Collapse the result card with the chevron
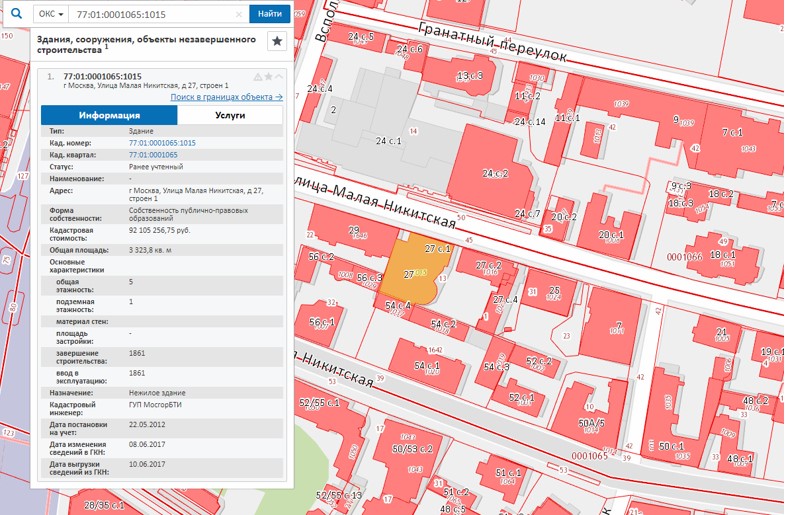Image resolution: width=785 pixels, height=515 pixels. (279, 76)
